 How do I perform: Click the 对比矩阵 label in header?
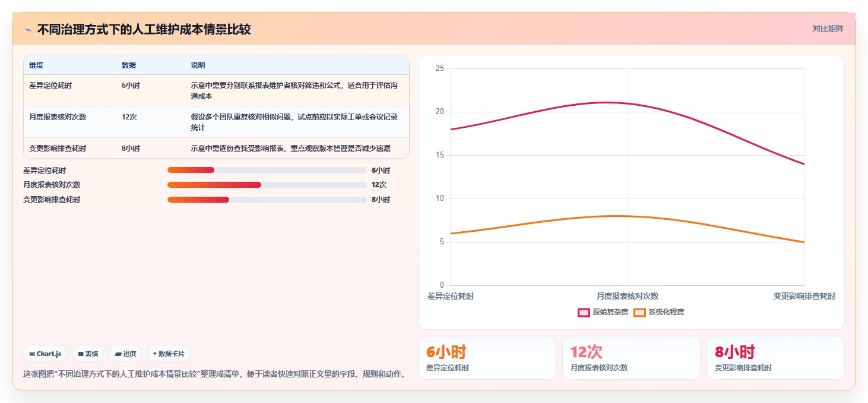828,29
